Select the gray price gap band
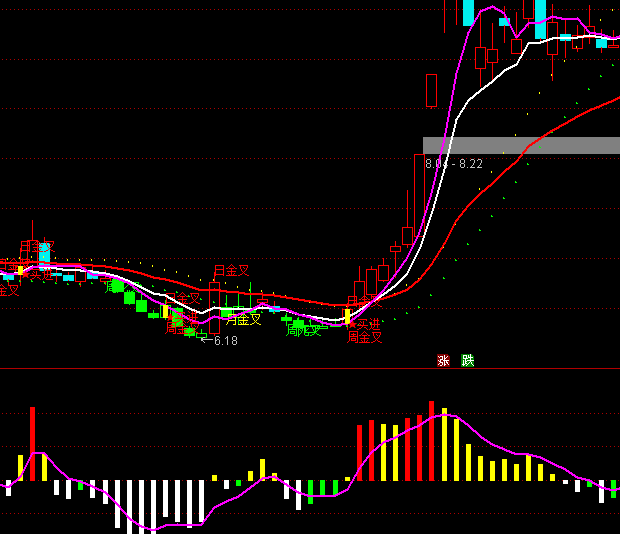 point(520,145)
